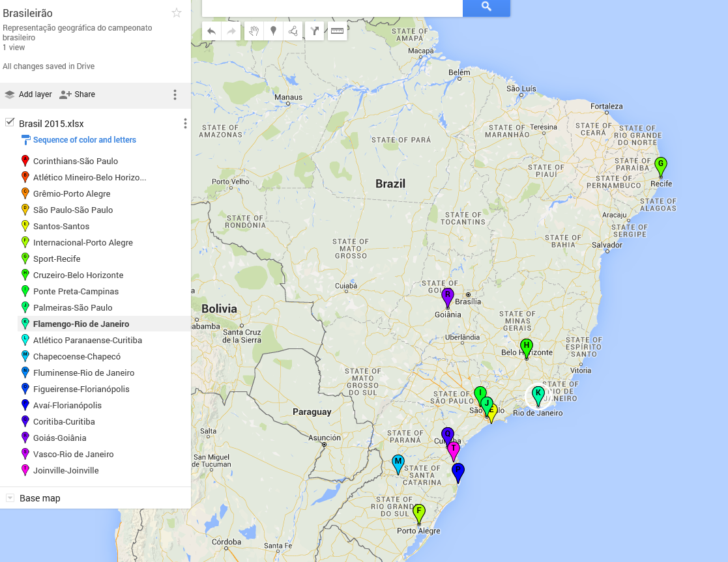
Task: Select Fluminense-Rio de Janeiro entry
Action: point(83,372)
